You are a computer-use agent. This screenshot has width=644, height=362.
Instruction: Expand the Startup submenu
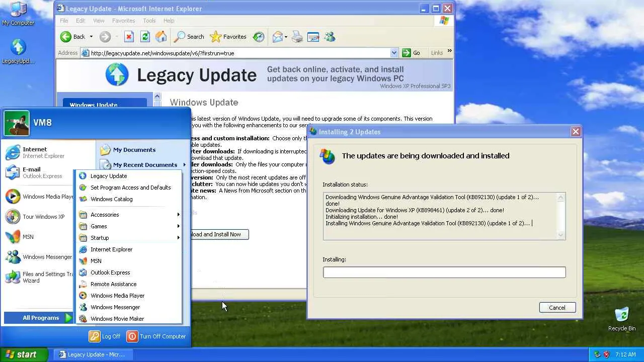tap(129, 238)
